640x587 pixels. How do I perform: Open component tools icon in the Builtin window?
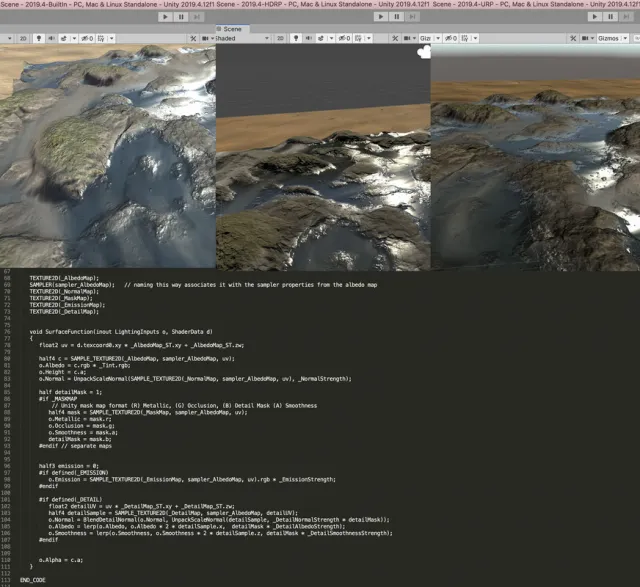pyautogui.click(x=193, y=38)
